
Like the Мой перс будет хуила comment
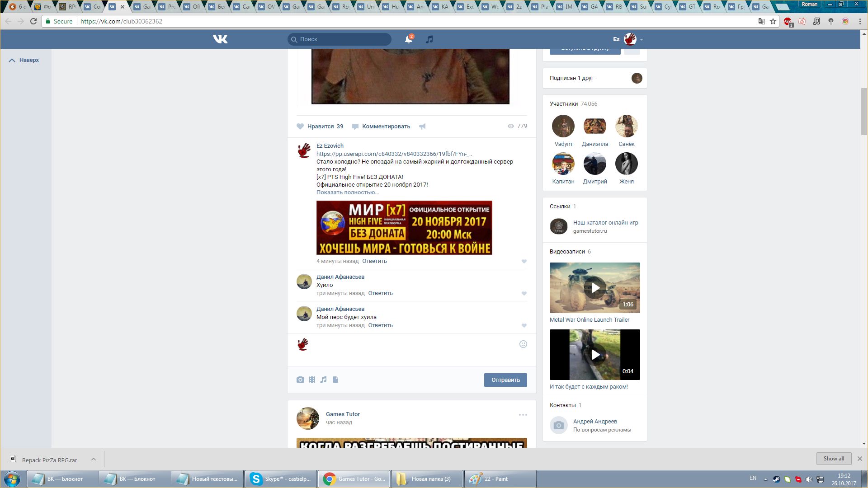pos(524,326)
